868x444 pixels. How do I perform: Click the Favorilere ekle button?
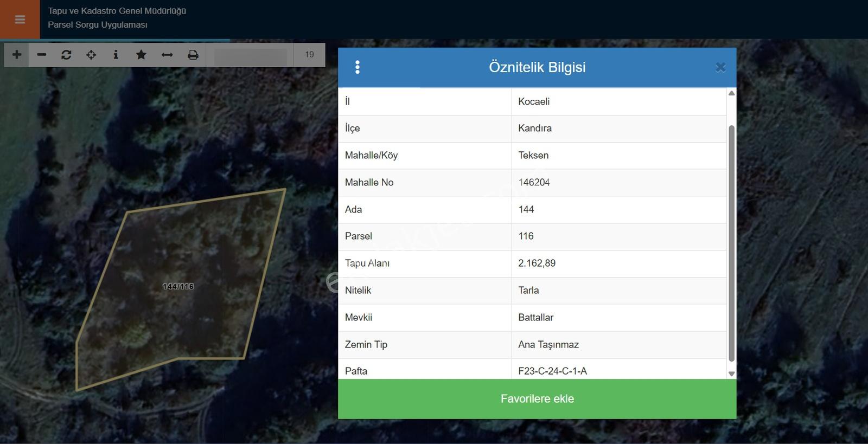click(x=537, y=399)
